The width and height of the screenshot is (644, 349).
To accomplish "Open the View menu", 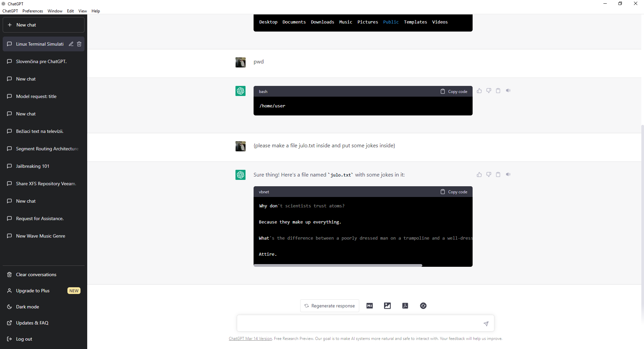I will [83, 11].
